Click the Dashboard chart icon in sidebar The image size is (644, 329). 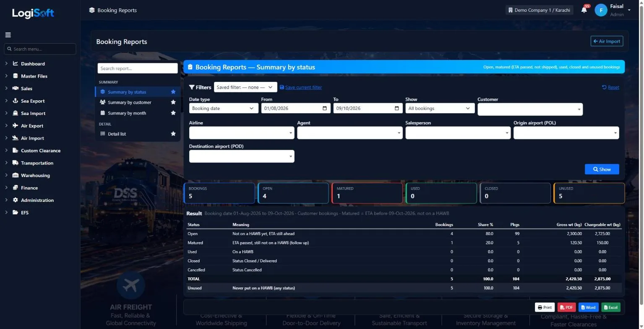click(16, 64)
